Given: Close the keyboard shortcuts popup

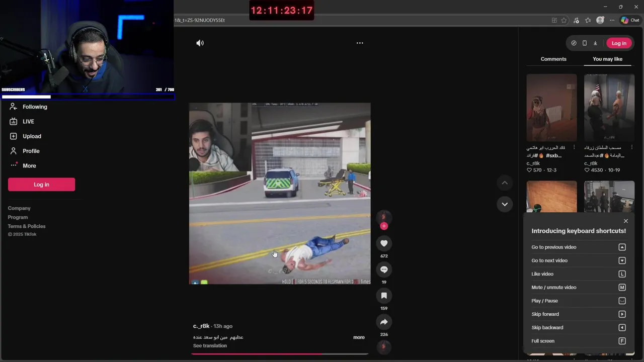Looking at the screenshot, I should [x=626, y=221].
